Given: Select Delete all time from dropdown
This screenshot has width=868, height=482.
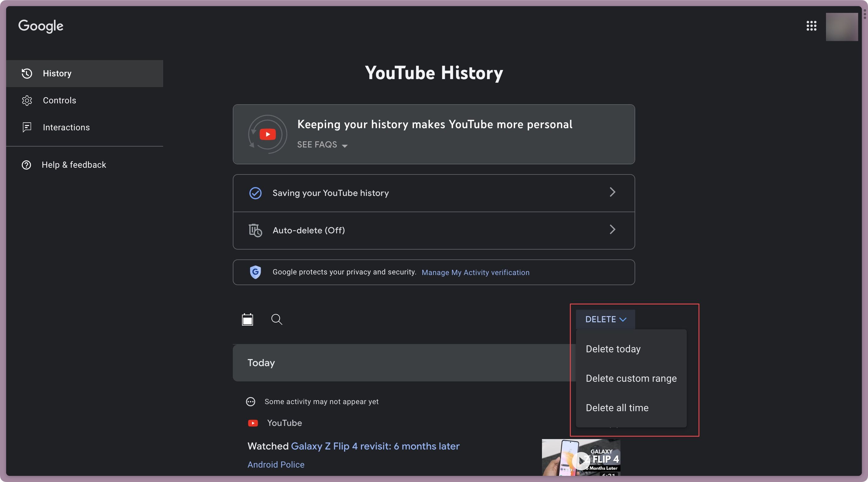Looking at the screenshot, I should click(x=616, y=408).
